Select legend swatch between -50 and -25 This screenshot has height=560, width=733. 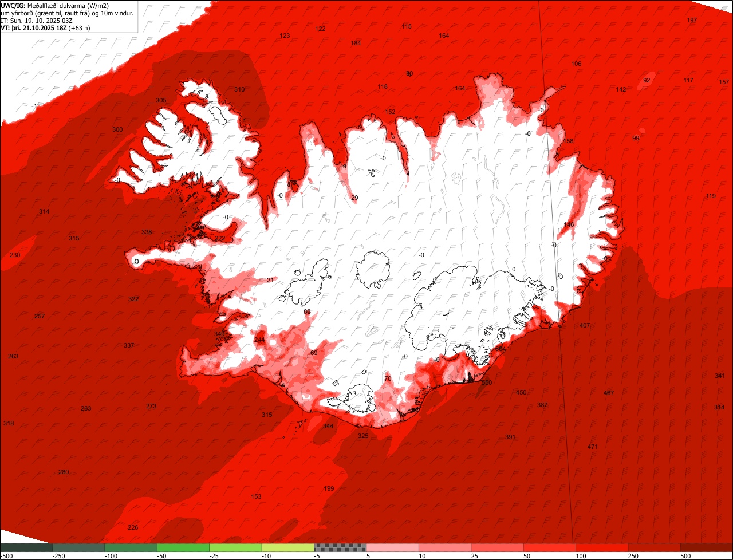183,547
